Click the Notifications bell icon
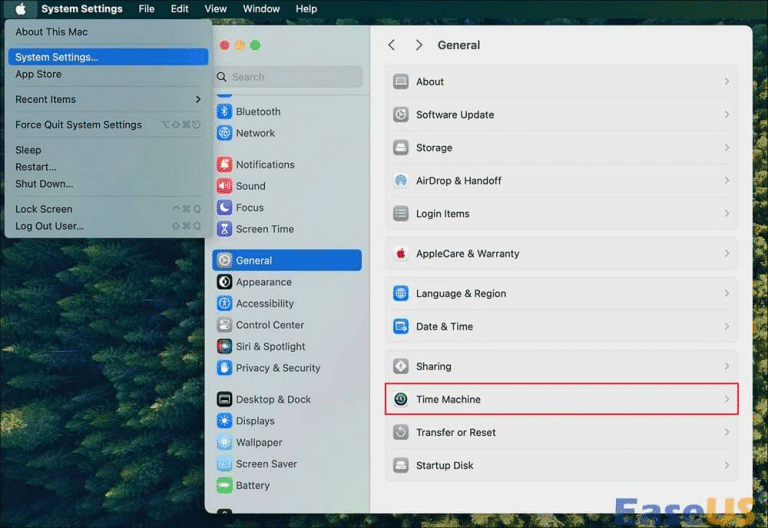 point(224,165)
